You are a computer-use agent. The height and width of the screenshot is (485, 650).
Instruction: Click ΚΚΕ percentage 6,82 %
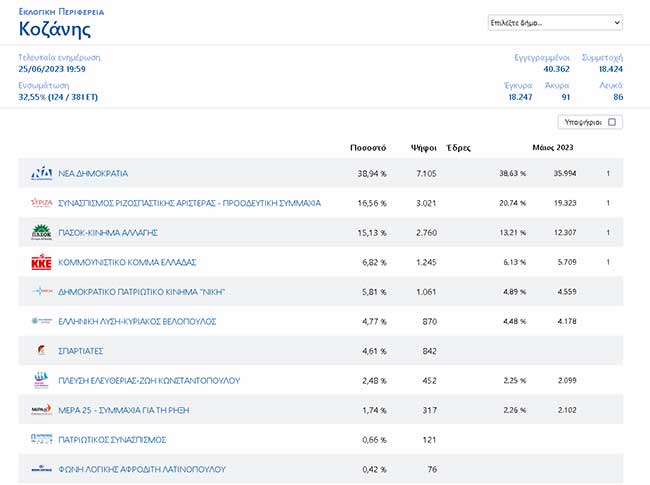[374, 262]
